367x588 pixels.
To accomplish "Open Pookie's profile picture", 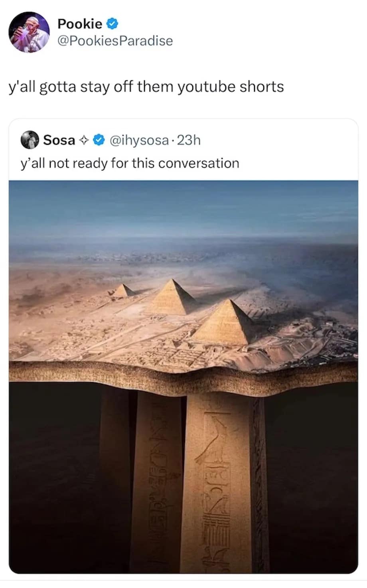I will point(30,32).
